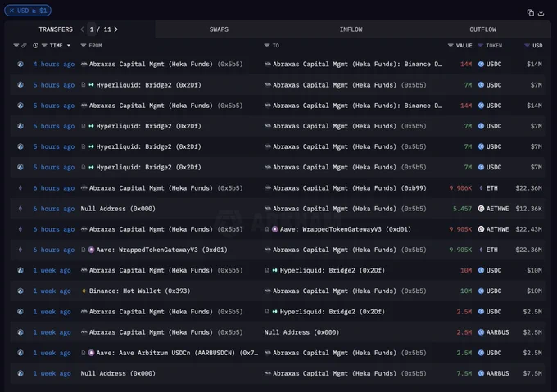
Task: Open the FROM column filter
Action: pos(84,45)
